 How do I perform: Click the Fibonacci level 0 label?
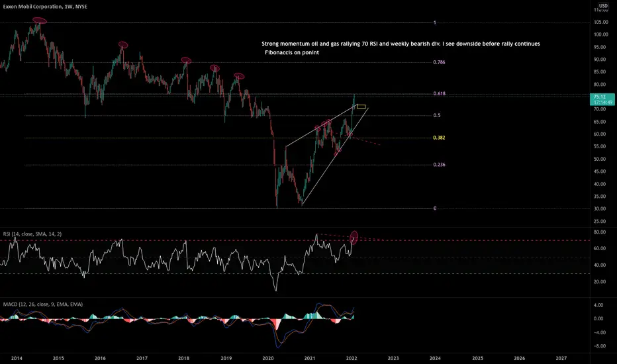(434, 208)
